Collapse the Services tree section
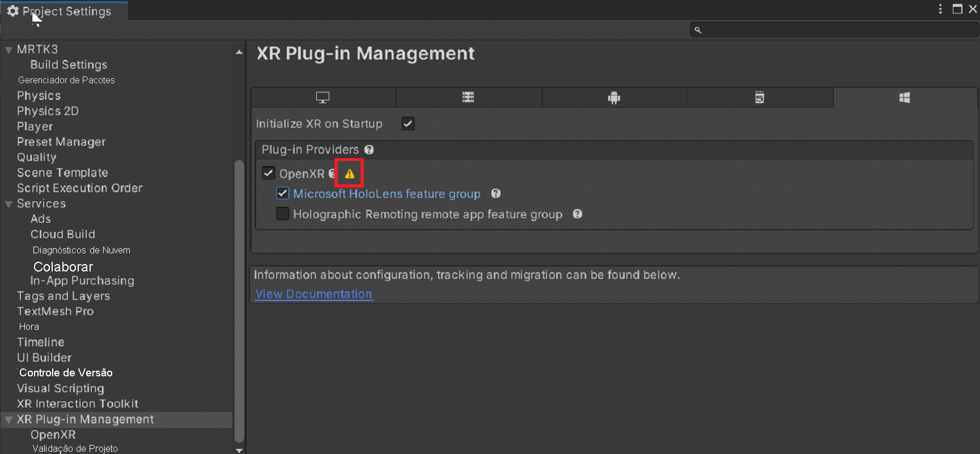This screenshot has height=454, width=980. coord(9,204)
